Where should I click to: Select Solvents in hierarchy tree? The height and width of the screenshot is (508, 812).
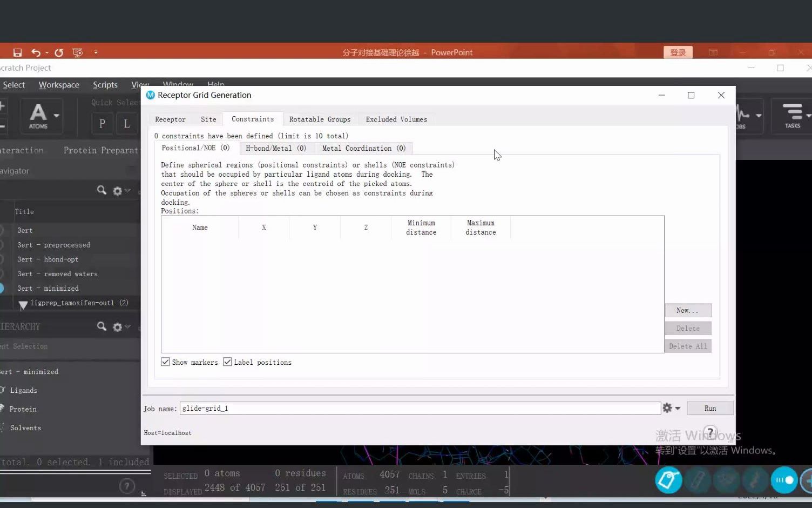point(25,427)
